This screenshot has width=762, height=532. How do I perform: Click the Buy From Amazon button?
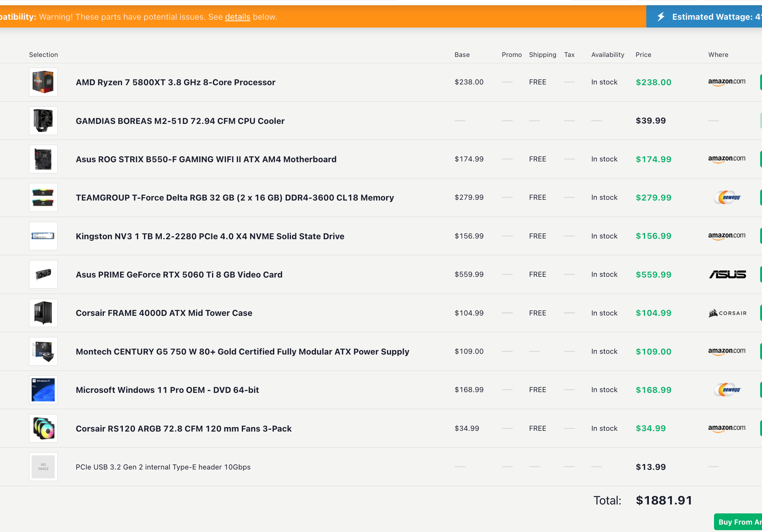738,522
